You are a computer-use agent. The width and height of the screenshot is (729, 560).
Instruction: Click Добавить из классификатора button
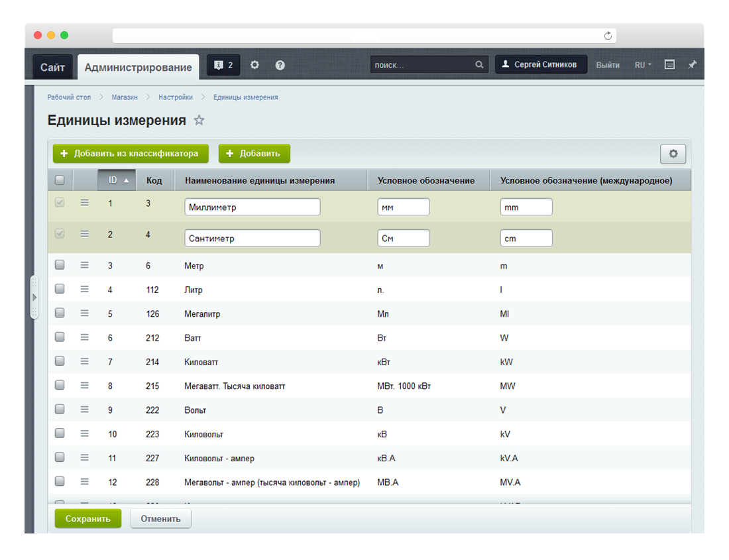(x=131, y=154)
